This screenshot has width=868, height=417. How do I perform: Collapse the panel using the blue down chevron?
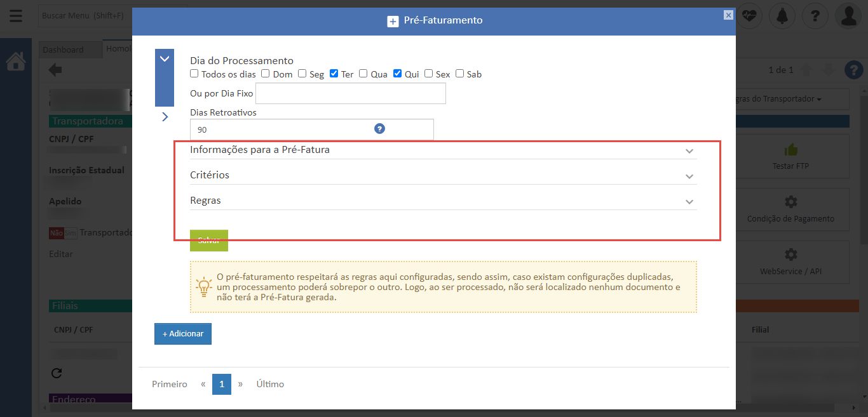point(165,59)
